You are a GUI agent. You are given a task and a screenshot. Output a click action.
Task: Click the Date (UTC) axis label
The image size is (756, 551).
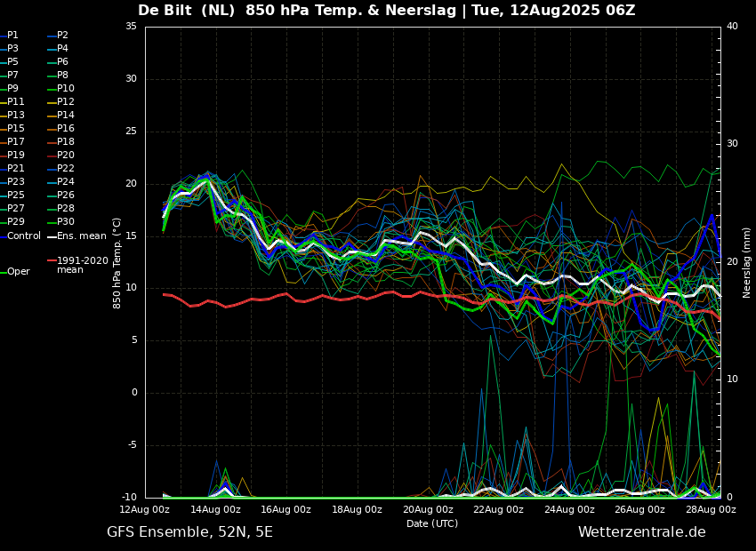[432, 524]
